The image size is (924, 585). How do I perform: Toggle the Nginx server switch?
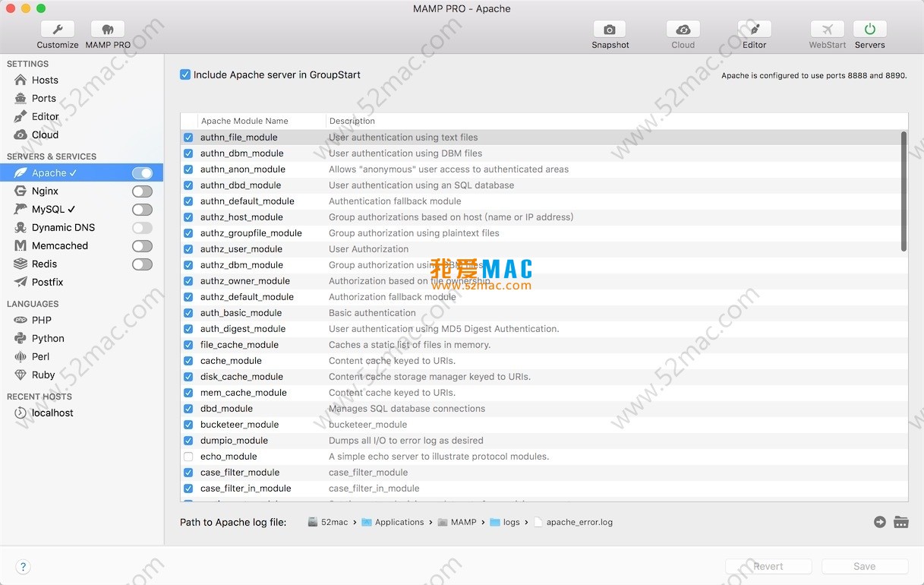pos(142,191)
